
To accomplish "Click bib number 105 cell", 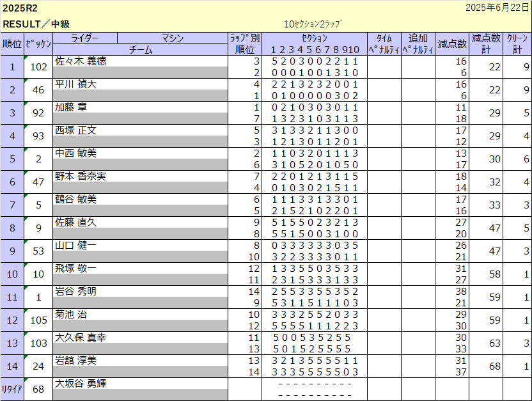I will [38, 320].
